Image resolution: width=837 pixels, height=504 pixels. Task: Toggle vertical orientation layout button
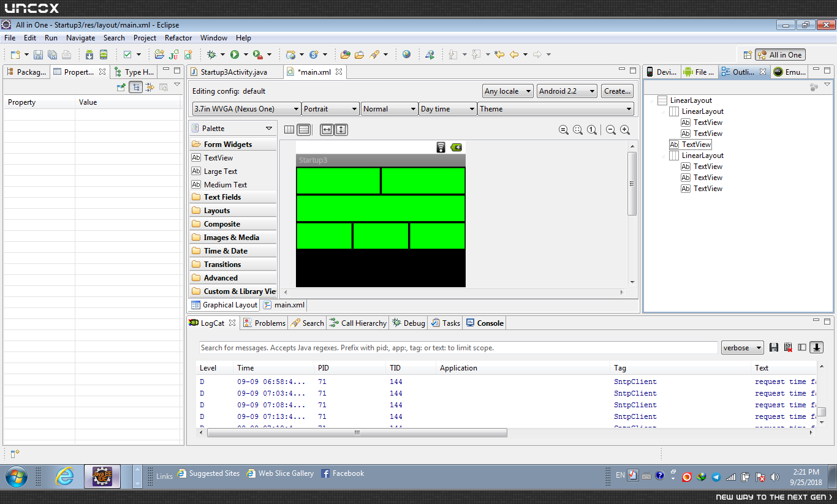303,130
